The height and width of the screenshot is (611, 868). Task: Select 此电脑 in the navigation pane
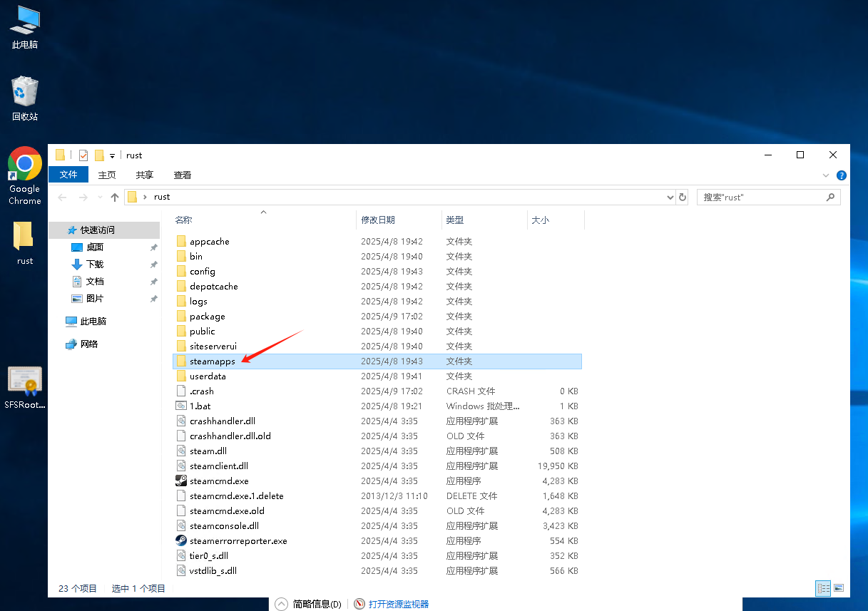(93, 322)
